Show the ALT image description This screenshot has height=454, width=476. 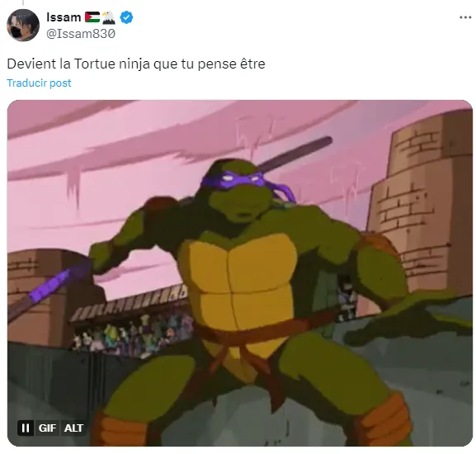click(x=73, y=428)
